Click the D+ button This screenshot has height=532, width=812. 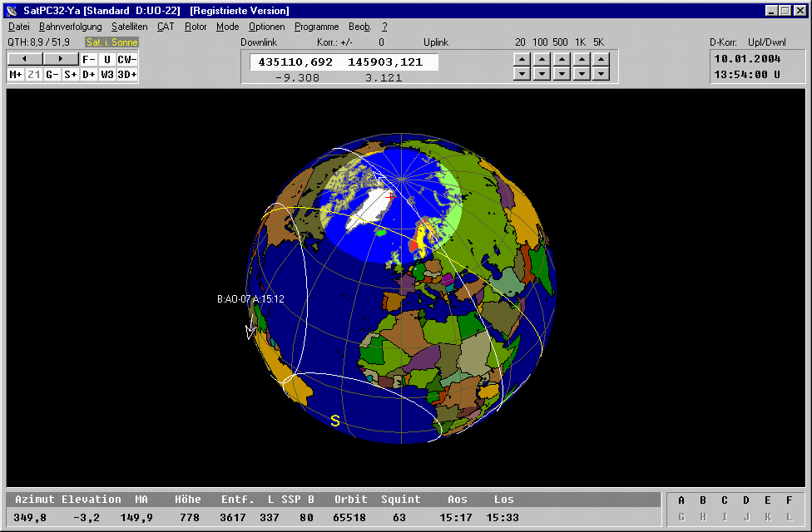click(89, 75)
